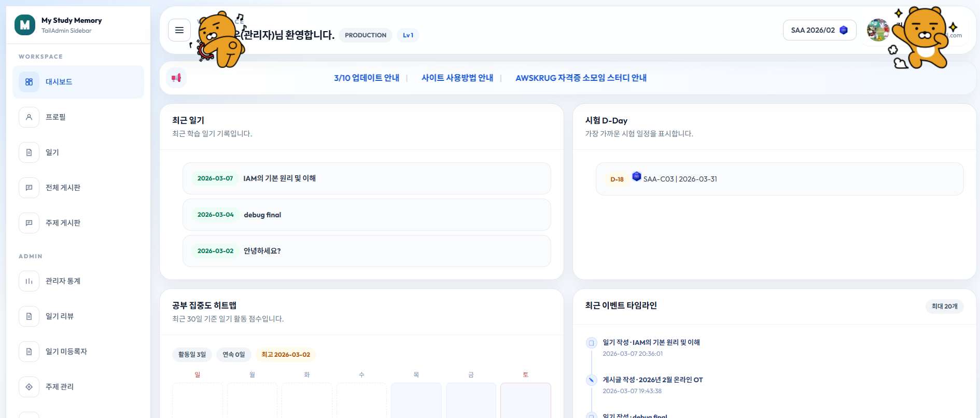Click the hamburger menu toggle button

click(x=179, y=30)
